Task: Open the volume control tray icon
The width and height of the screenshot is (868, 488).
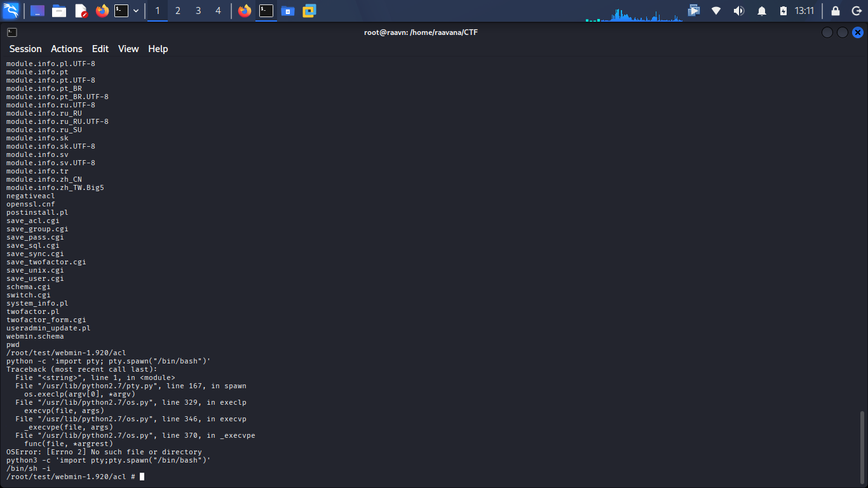Action: [x=739, y=11]
